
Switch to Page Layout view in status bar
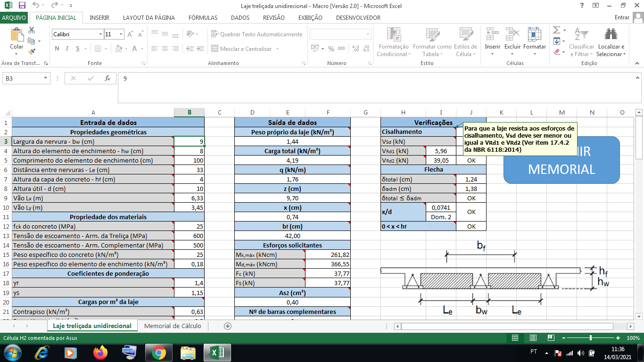(x=533, y=338)
